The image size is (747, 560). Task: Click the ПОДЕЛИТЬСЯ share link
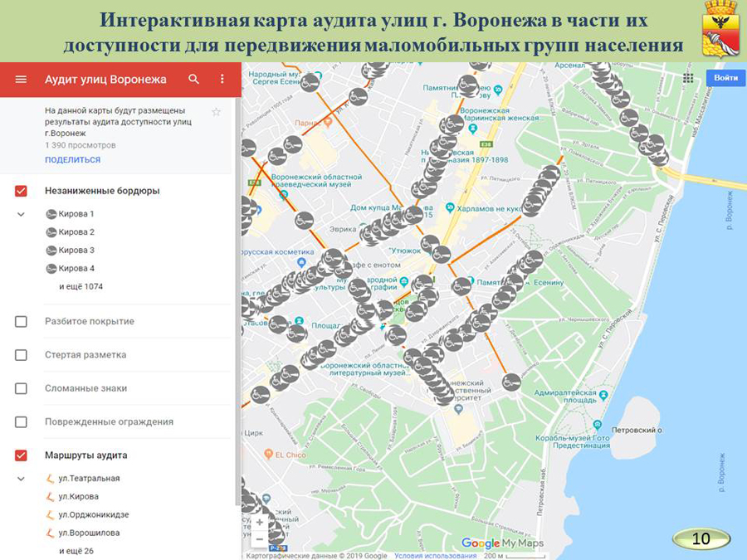72,159
